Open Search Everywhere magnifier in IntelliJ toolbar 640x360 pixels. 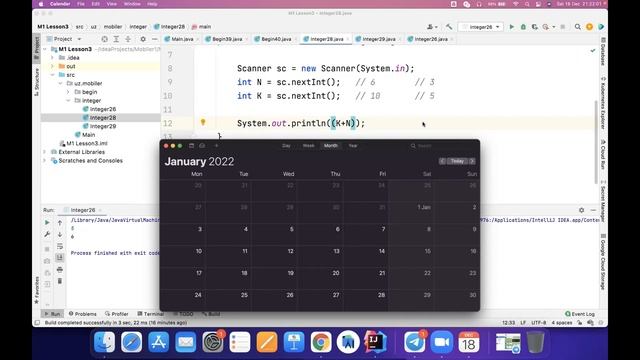pyautogui.click(x=578, y=27)
